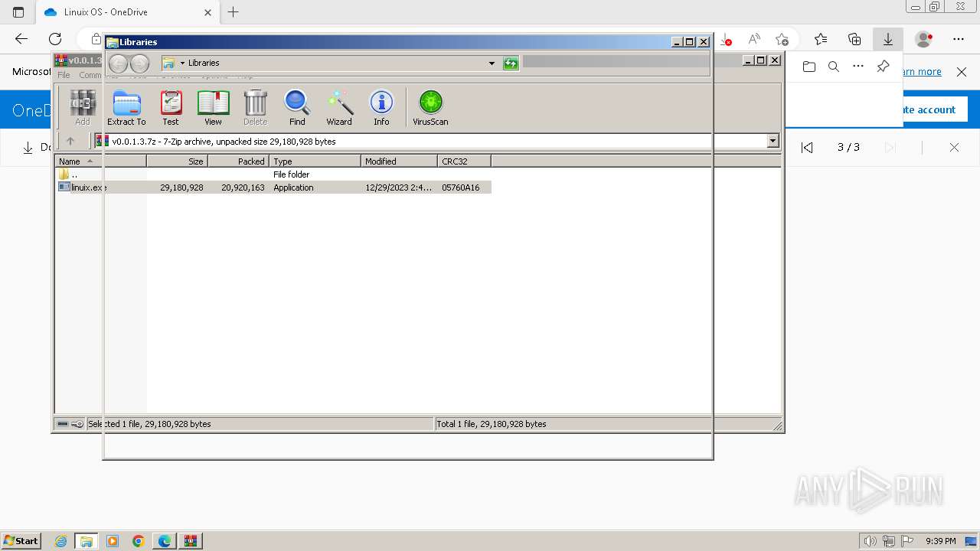Dismiss the OneDrive notification banner
This screenshot has height=551, width=980.
(962, 72)
